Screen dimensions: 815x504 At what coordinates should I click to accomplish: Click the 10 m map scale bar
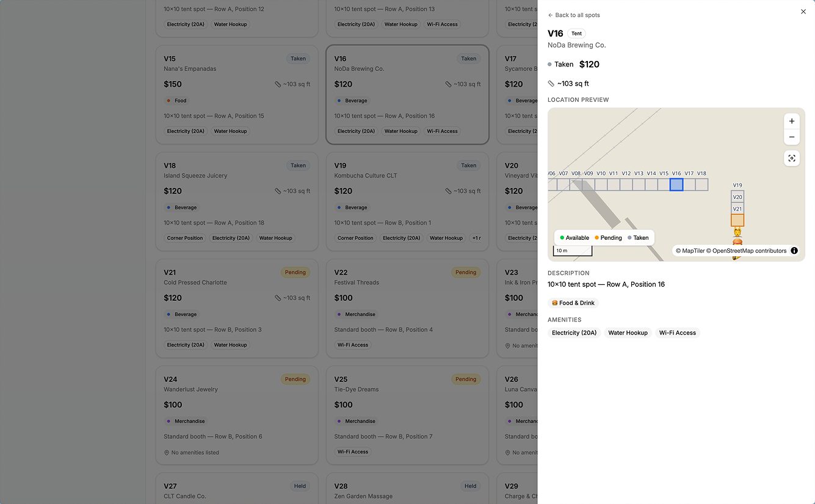pyautogui.click(x=573, y=251)
